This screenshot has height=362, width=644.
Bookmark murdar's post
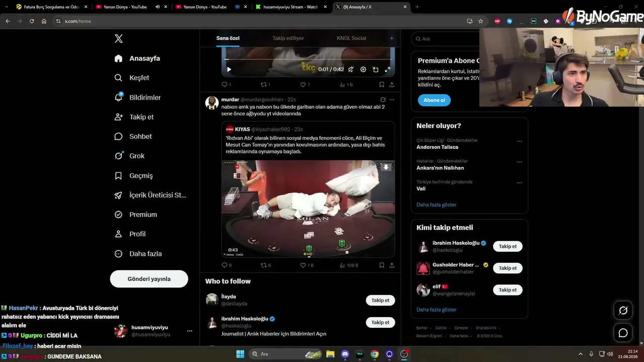[382, 265]
